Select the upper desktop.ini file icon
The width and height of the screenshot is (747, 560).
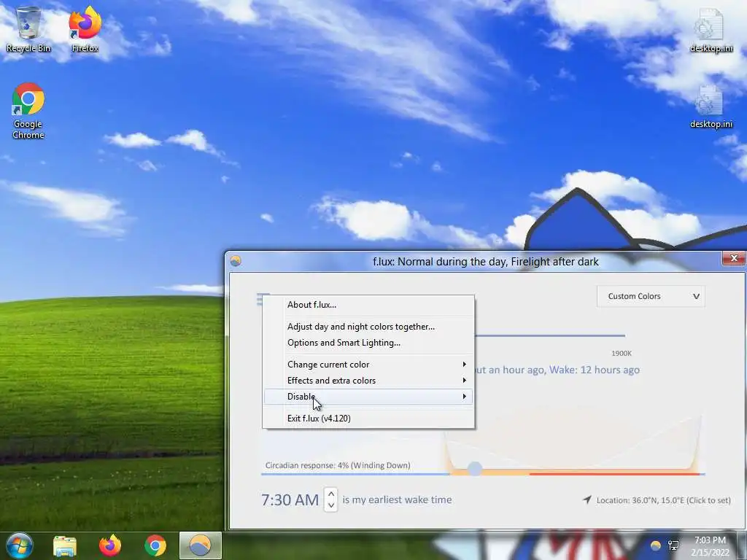pyautogui.click(x=711, y=29)
